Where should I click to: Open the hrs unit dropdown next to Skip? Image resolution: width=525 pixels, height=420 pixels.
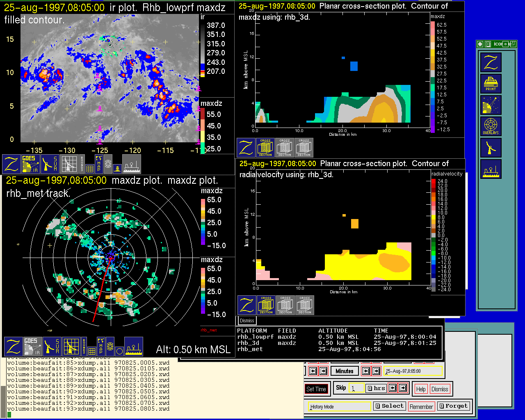pos(376,388)
